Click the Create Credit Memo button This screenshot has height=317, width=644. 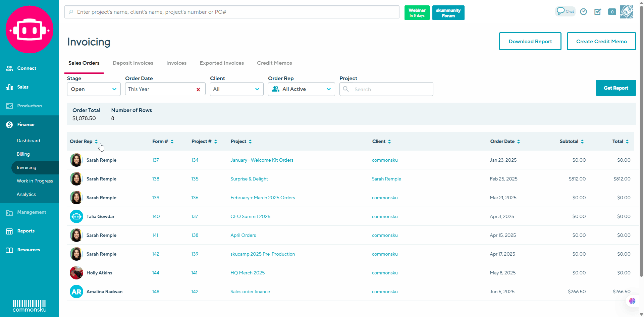601,42
